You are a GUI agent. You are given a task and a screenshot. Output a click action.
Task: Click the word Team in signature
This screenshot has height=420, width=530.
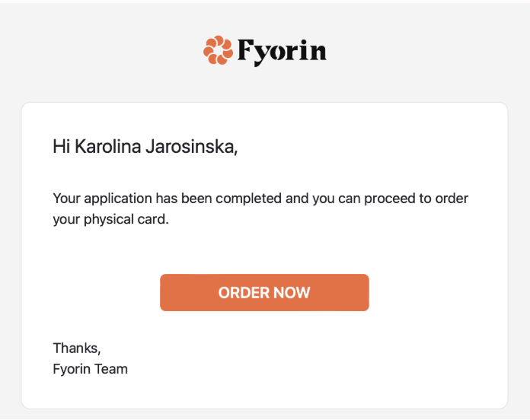pyautogui.click(x=111, y=369)
